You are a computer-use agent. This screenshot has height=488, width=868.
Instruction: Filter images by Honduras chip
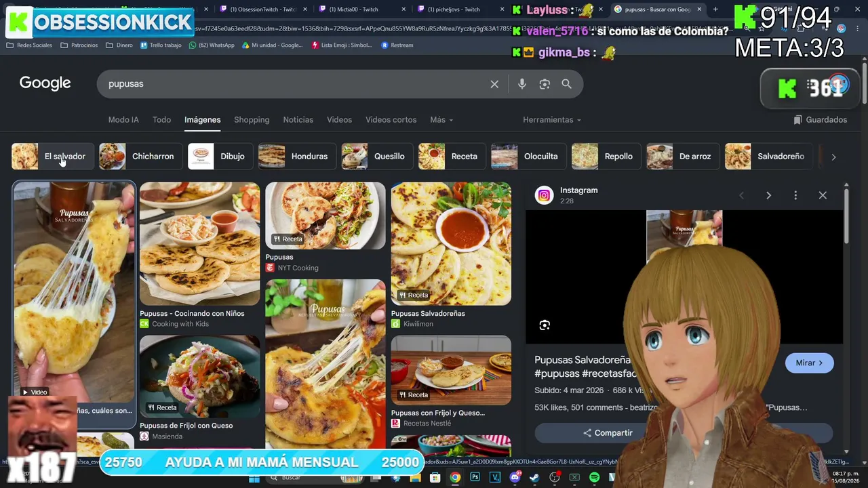coord(298,157)
